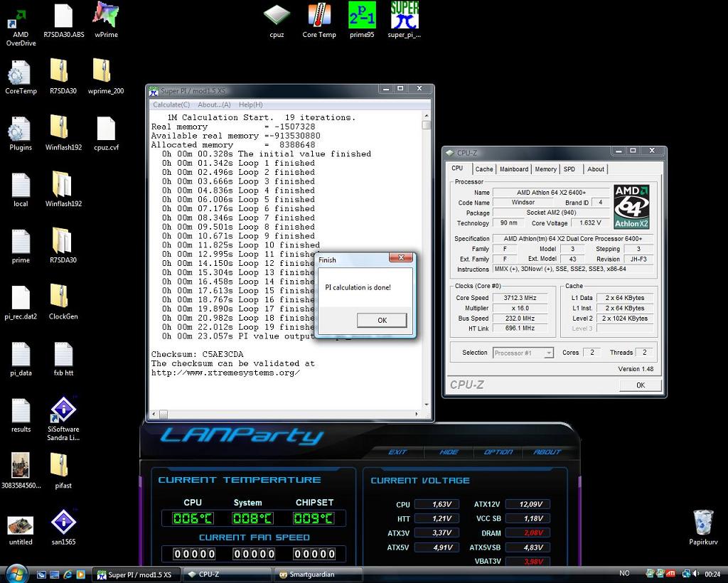Screen dimensions: 728x583
Task: Open the prime text file icon
Action: 21,247
